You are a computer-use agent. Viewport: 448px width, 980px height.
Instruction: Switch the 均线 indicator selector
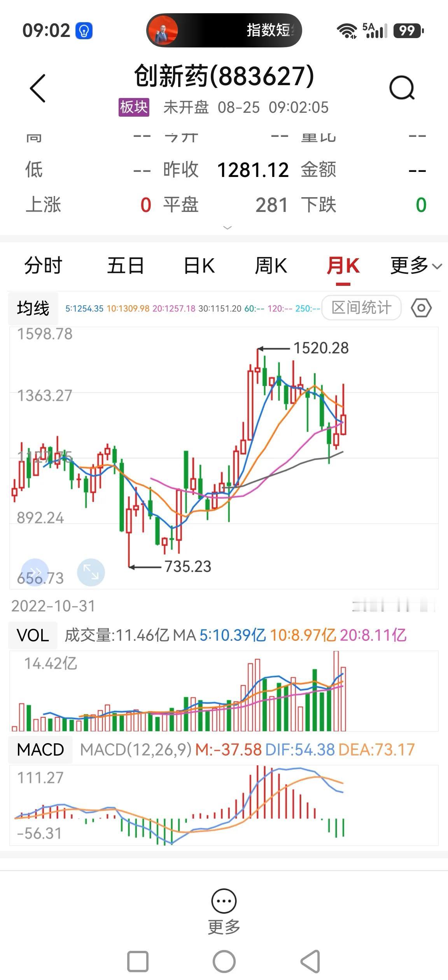[33, 308]
